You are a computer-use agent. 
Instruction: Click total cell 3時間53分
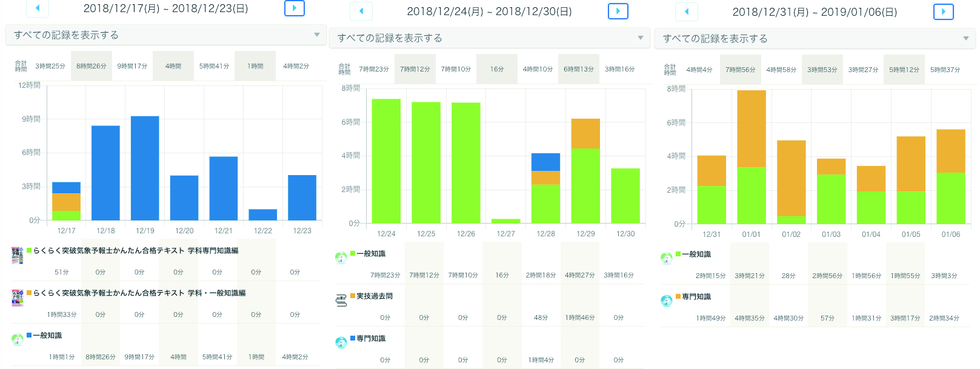point(822,70)
